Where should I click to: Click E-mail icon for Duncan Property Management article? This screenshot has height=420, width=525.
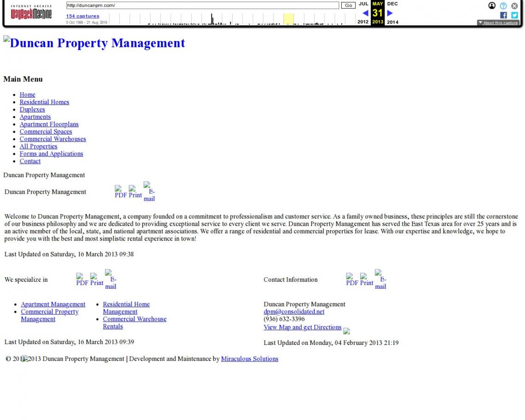coord(149,192)
